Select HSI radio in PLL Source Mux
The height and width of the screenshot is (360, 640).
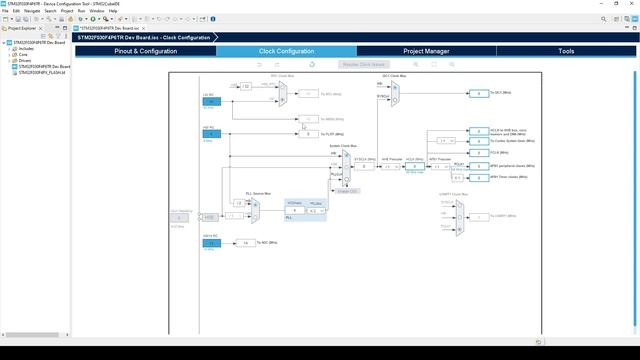(255, 205)
